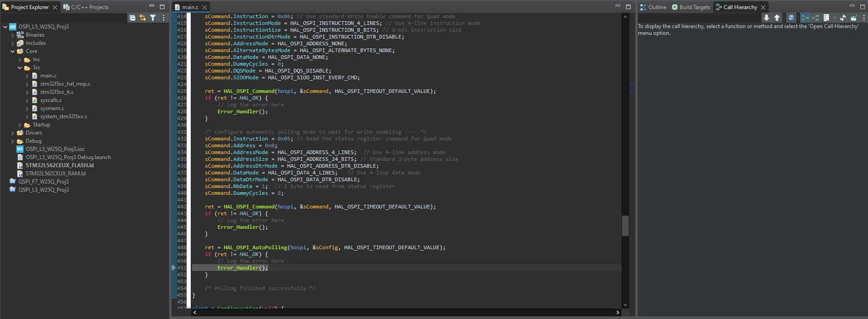
Task: Collapse all items in Project Explorer
Action: pyautogui.click(x=132, y=18)
